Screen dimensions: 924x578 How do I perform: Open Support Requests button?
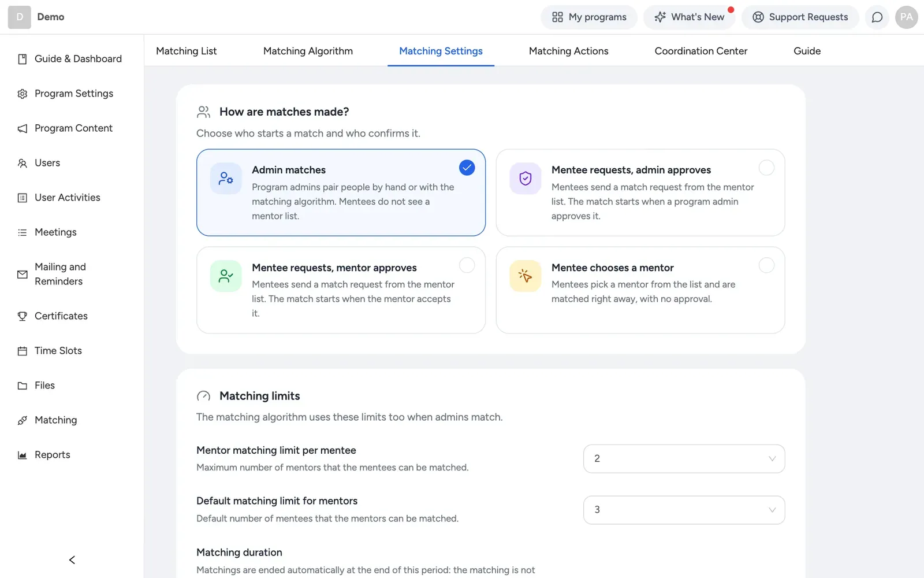pos(800,17)
